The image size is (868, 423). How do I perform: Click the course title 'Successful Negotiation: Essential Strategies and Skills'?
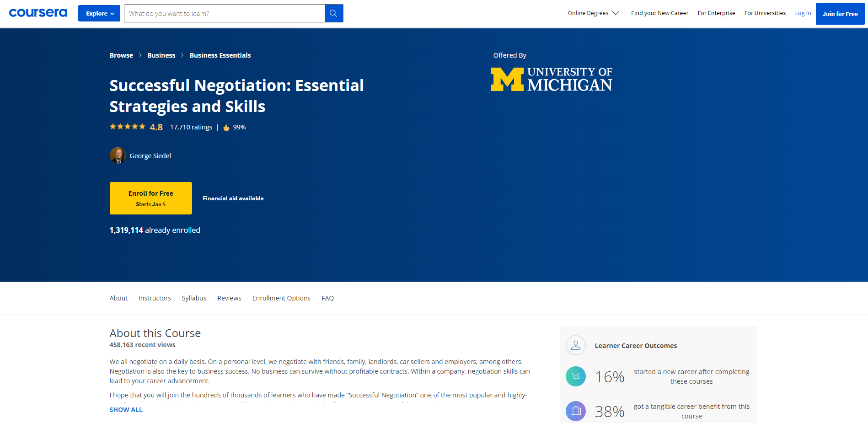pyautogui.click(x=236, y=96)
